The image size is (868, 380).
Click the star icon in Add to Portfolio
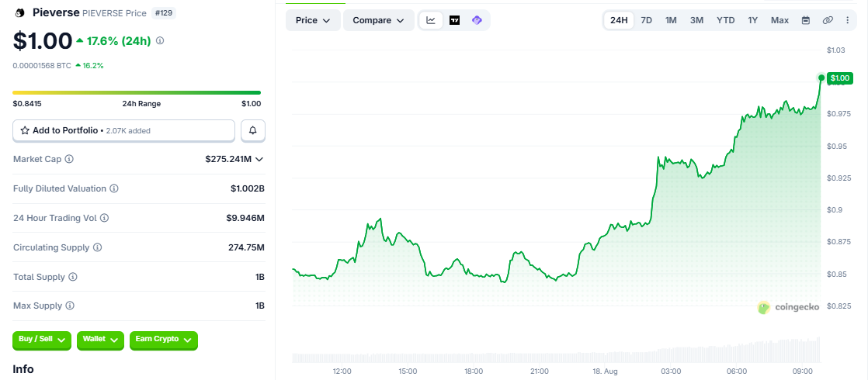pos(25,130)
